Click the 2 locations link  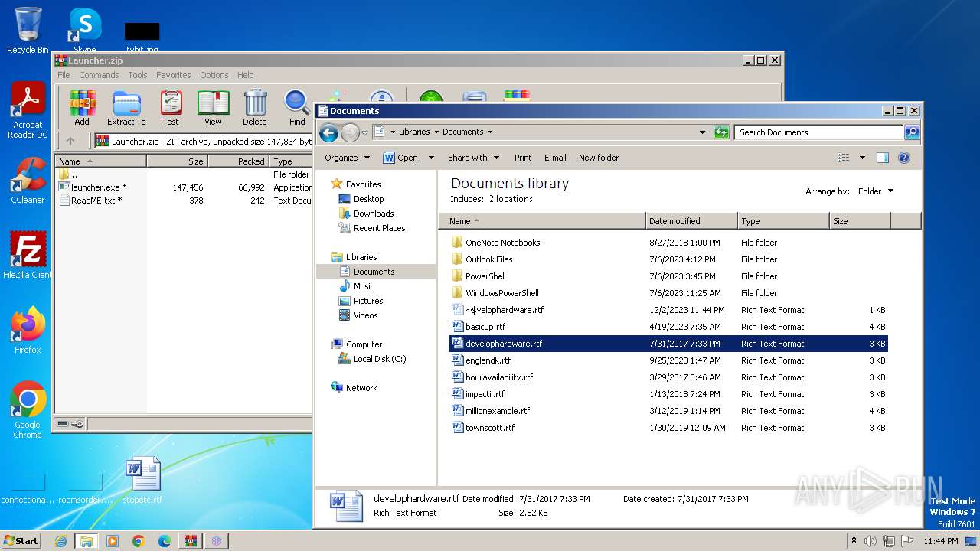click(x=511, y=199)
